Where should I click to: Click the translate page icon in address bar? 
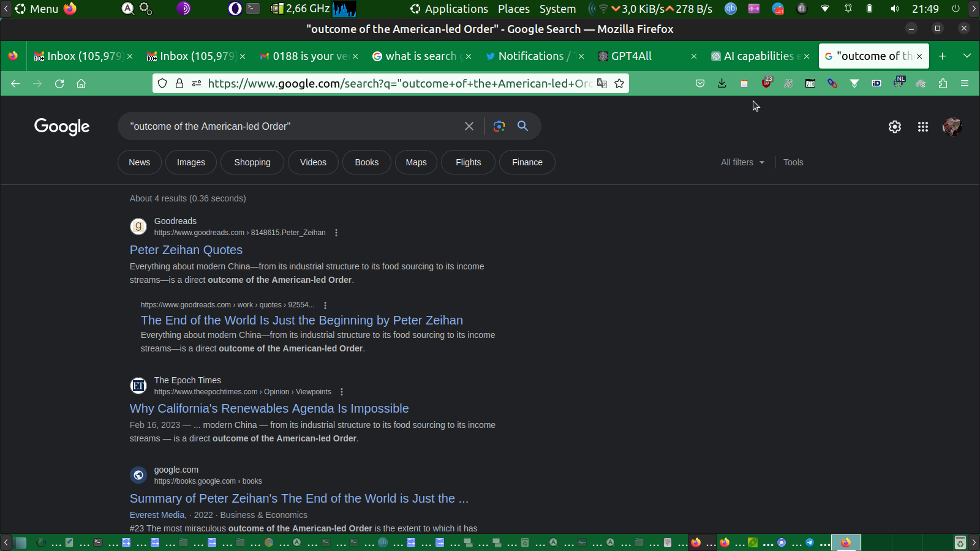click(x=602, y=83)
